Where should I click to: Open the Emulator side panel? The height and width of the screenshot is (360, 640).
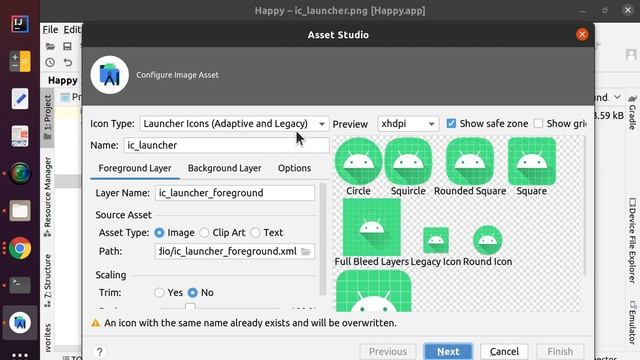pos(632,322)
